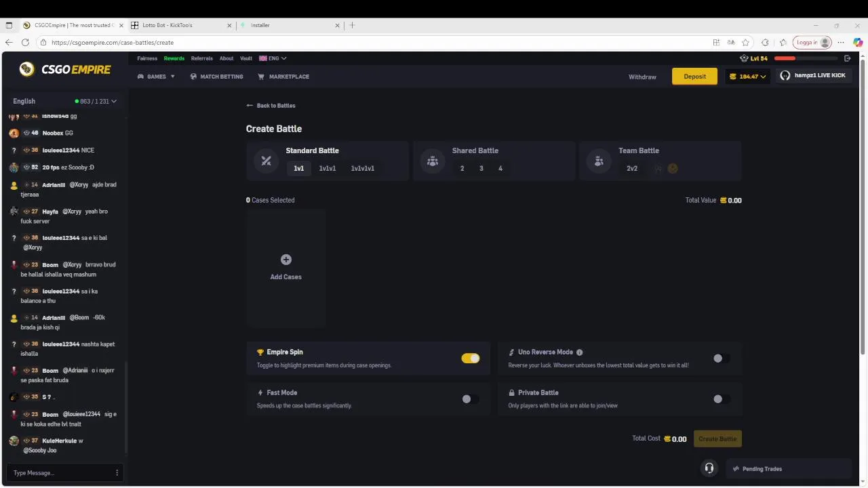Open new browser tab with plus icon

(352, 25)
